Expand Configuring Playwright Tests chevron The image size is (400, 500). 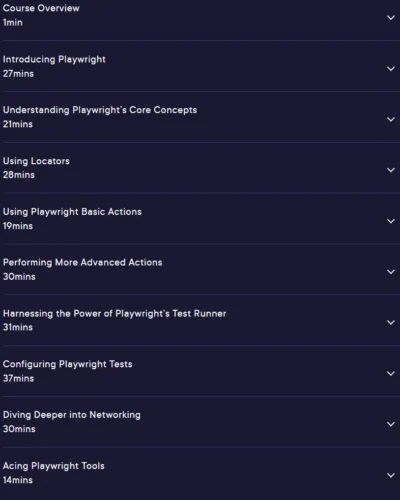pyautogui.click(x=391, y=373)
